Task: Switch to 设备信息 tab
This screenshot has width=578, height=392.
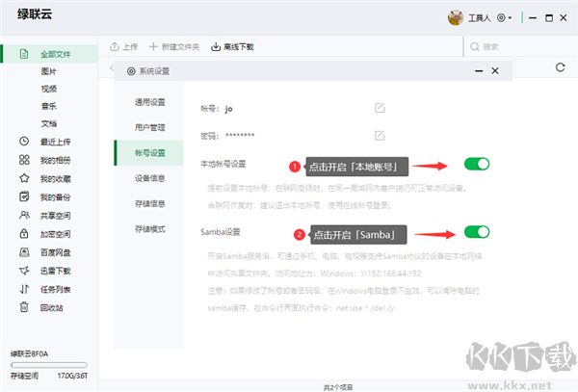Action: click(x=149, y=178)
